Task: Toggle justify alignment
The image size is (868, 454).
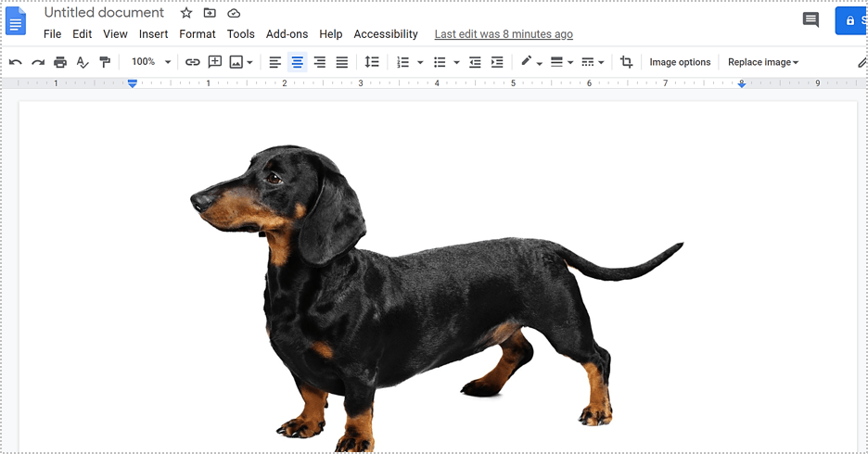Action: click(342, 62)
